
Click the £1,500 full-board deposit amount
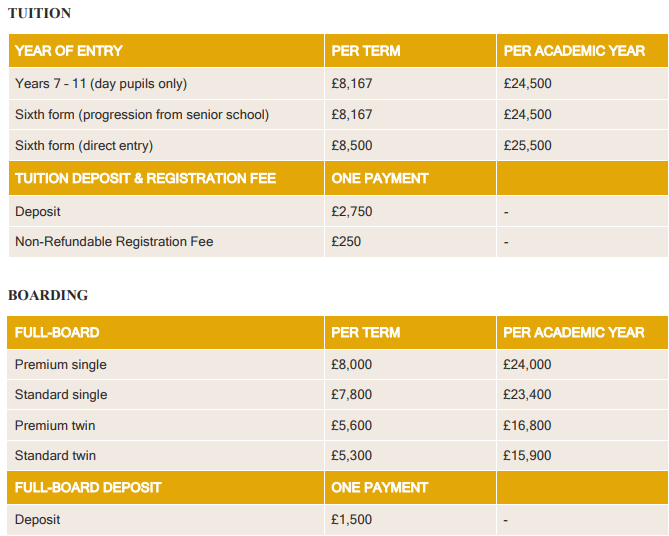(351, 520)
